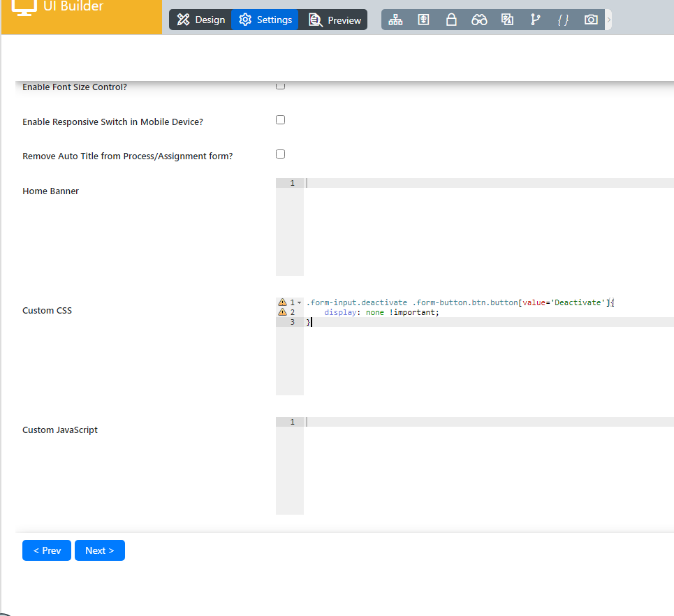Toggle Enable Font Size Control checkbox

pyautogui.click(x=280, y=86)
